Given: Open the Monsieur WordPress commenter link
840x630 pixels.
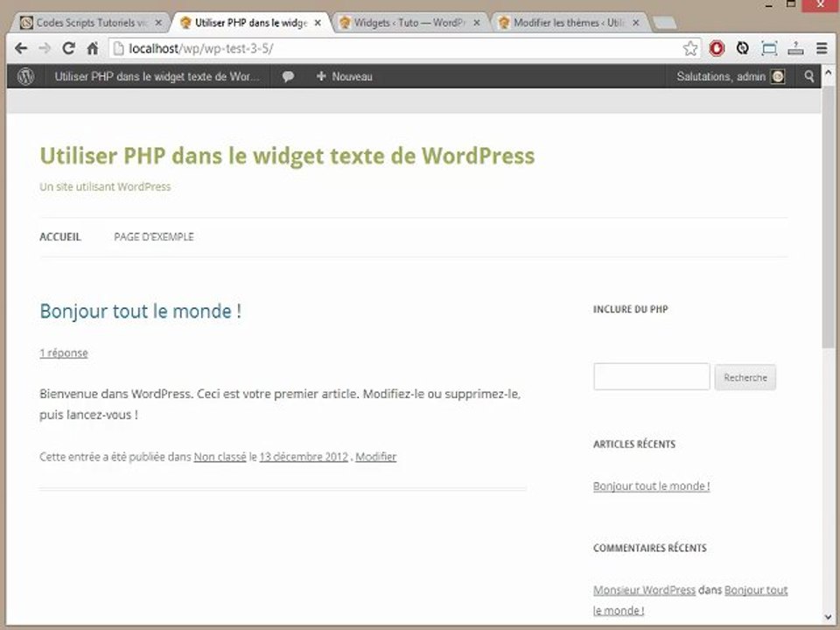Looking at the screenshot, I should (x=644, y=590).
